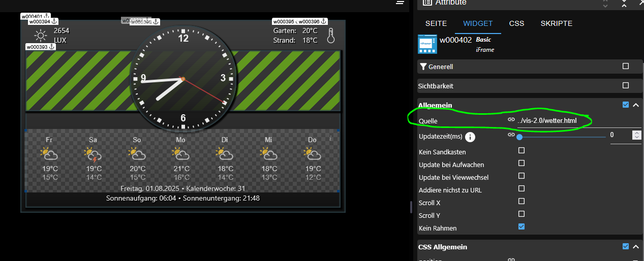This screenshot has height=261, width=644.
Task: Click the anchor label for widget w000393
Action: pyautogui.click(x=41, y=47)
